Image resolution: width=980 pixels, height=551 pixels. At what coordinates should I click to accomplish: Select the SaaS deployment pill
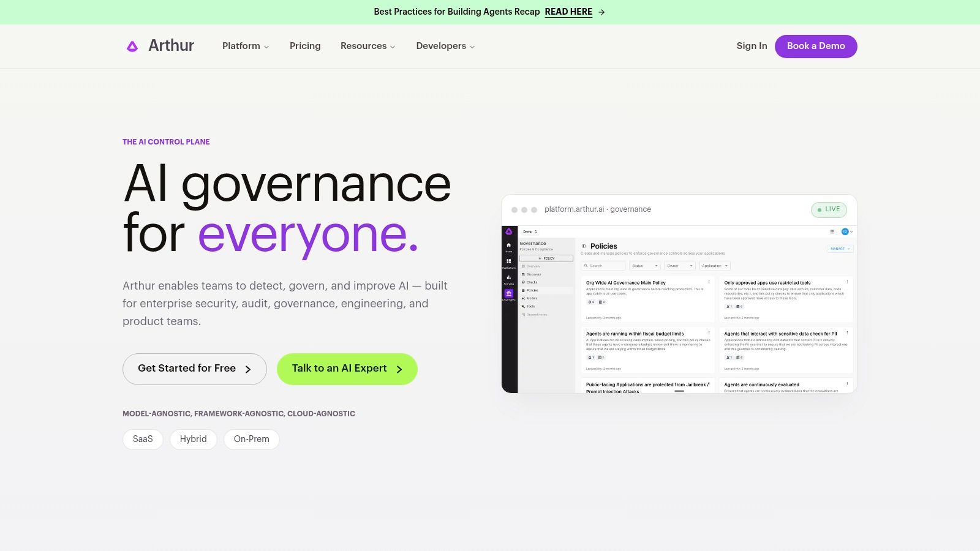(x=143, y=439)
